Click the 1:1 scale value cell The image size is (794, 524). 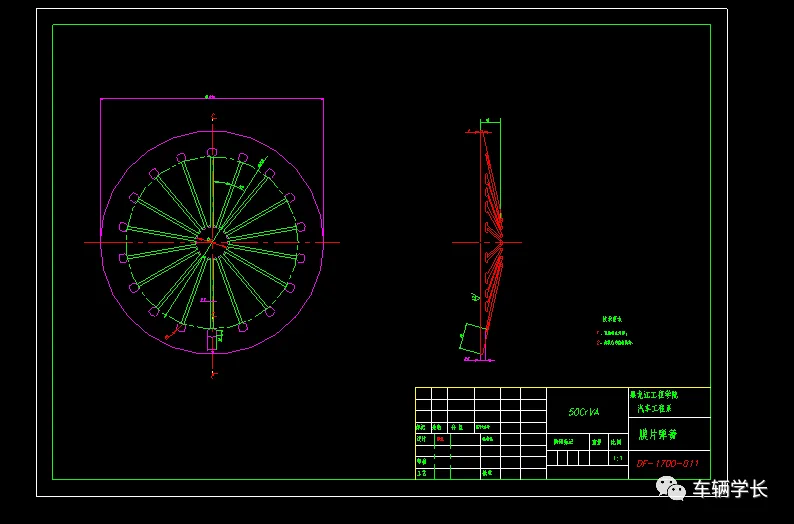click(618, 459)
